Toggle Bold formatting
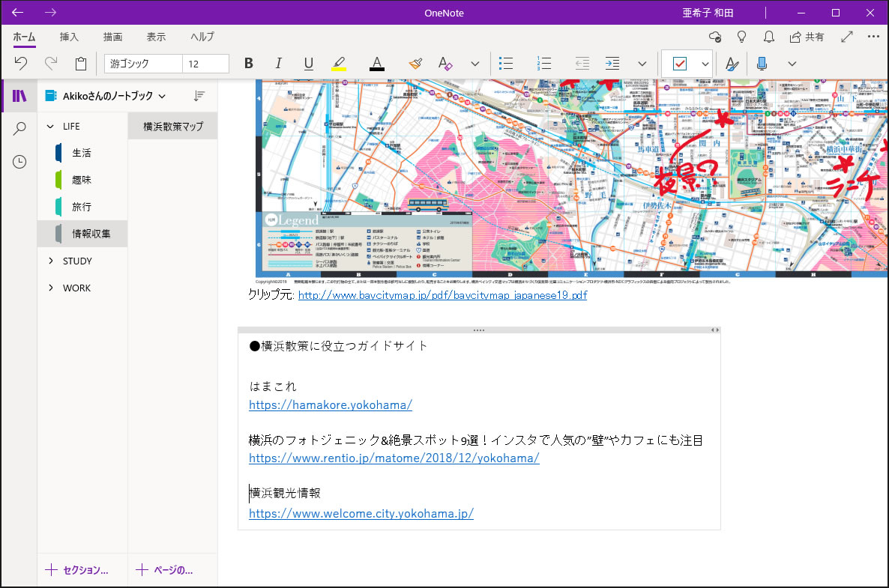889x588 pixels. [x=249, y=64]
